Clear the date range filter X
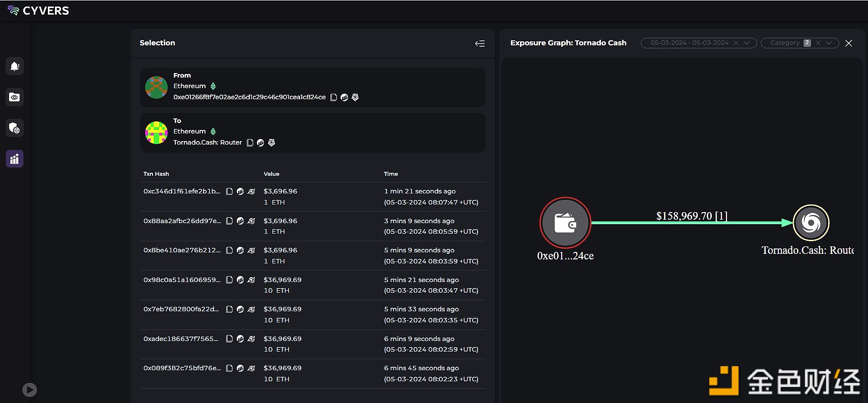The image size is (868, 403). pyautogui.click(x=736, y=43)
